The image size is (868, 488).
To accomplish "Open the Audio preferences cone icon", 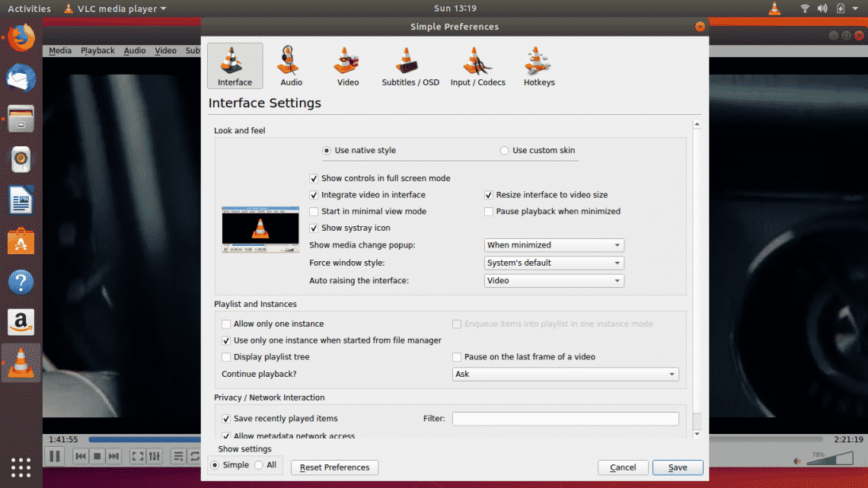I will pos(291,65).
